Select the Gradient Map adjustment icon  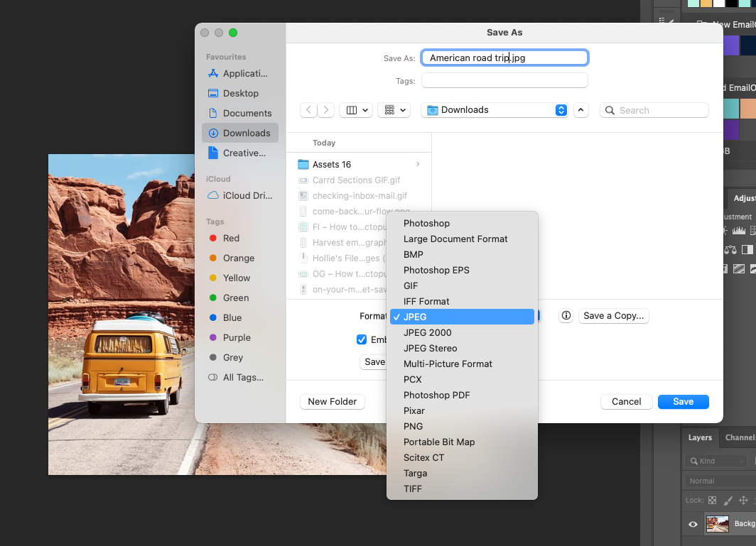[x=738, y=268]
